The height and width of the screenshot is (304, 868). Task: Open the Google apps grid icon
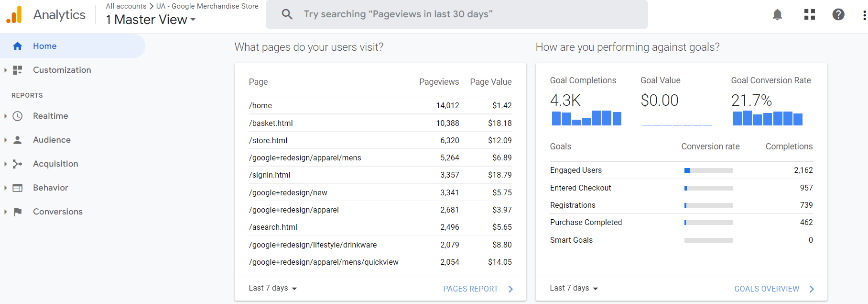pyautogui.click(x=810, y=15)
